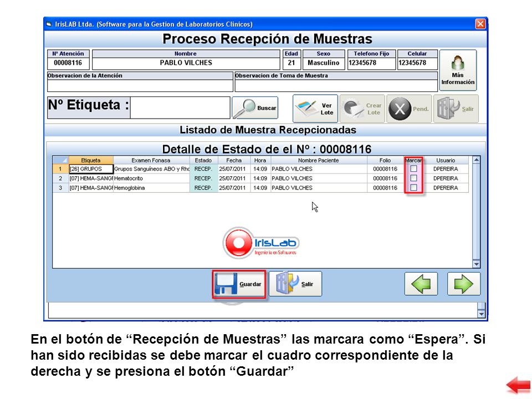
Task: Click the Nº Etiqueta input field
Action: [x=180, y=108]
